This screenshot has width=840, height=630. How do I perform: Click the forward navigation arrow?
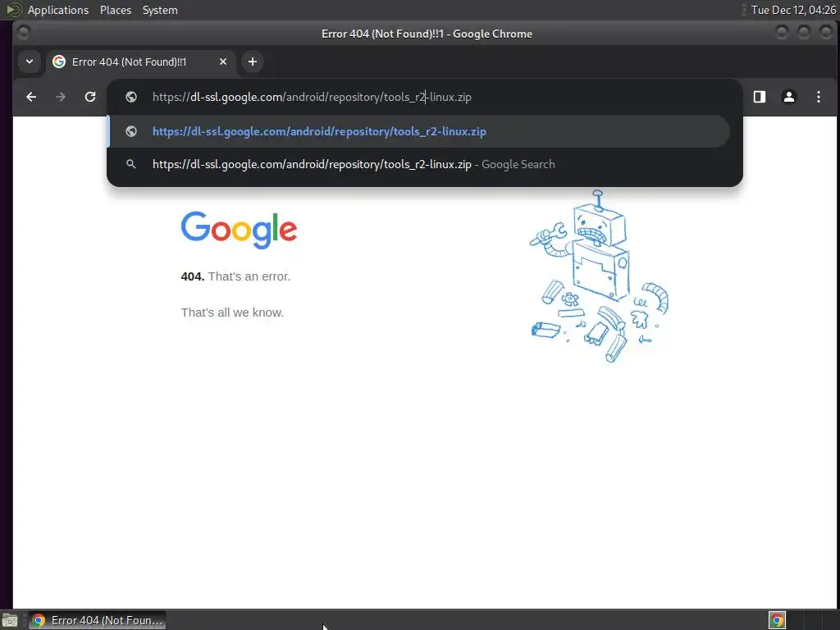pos(61,97)
